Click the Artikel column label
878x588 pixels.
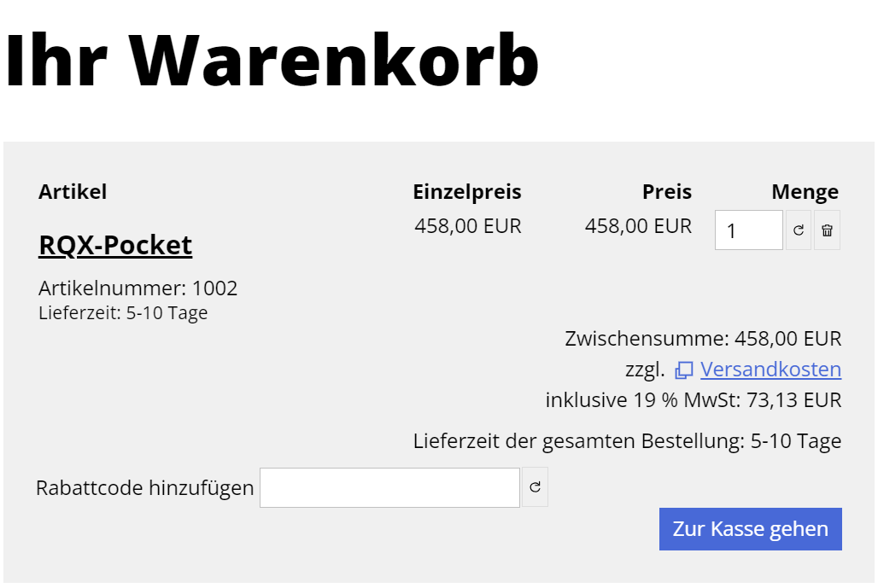click(73, 191)
